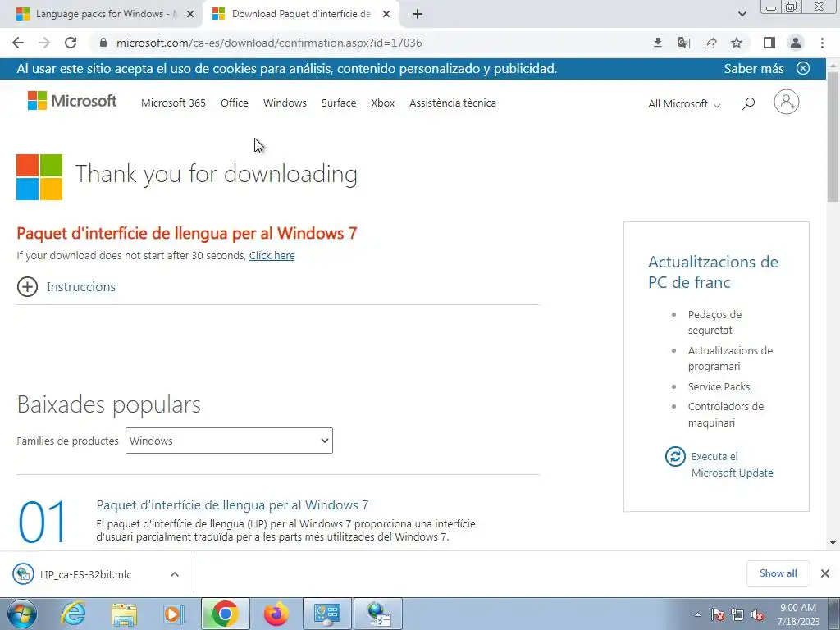Open Windows navigation item
Image resolution: width=840 pixels, height=630 pixels.
tap(285, 103)
